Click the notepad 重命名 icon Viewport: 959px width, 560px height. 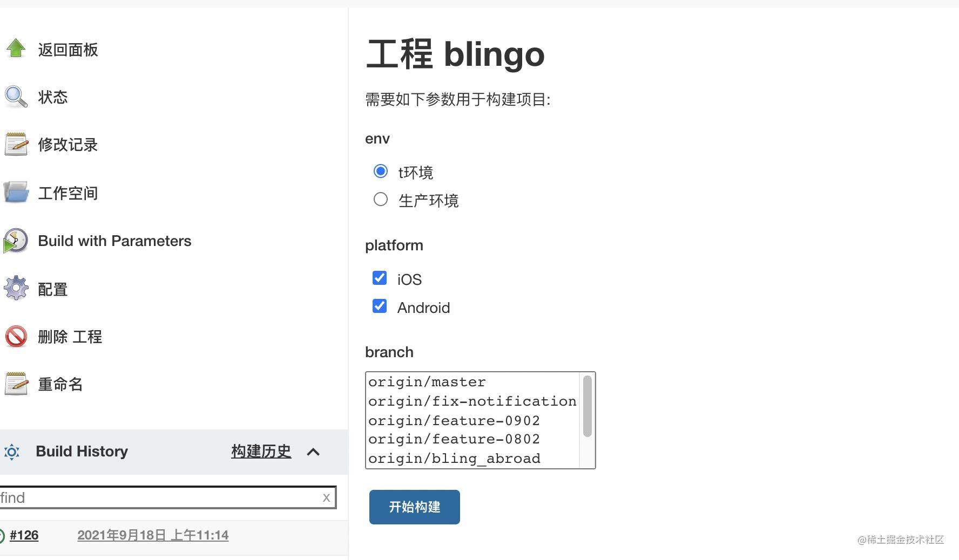point(16,384)
